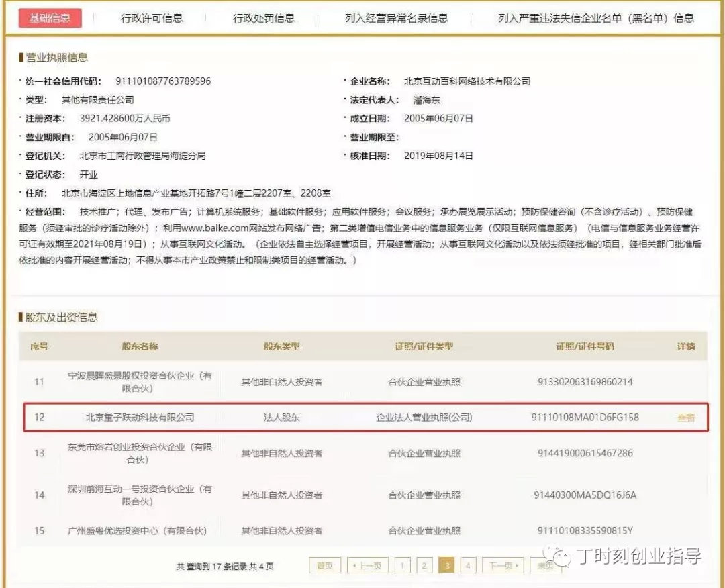This screenshot has height=588, width=725.
Task: Click the 上一页 previous page button
Action: coord(367,565)
